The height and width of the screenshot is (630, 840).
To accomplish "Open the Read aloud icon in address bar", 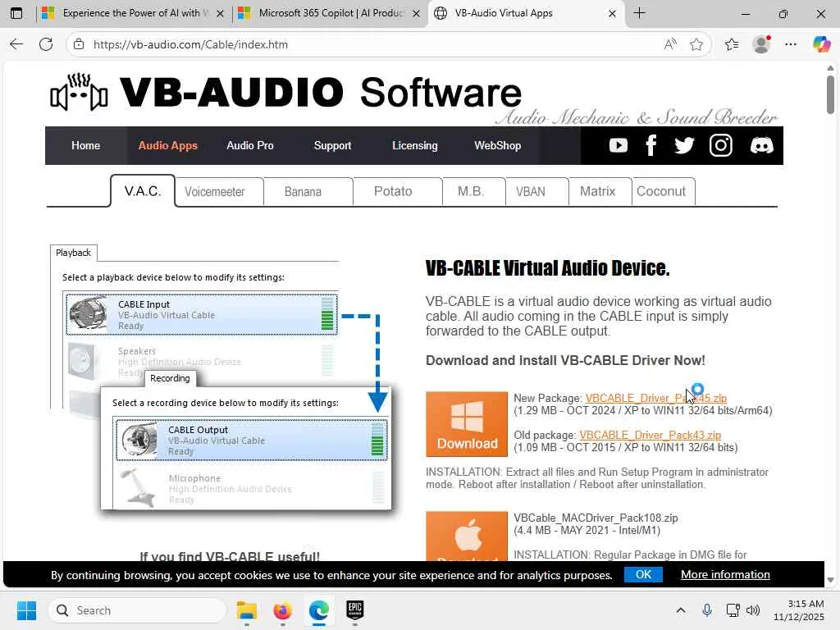I will tap(669, 44).
